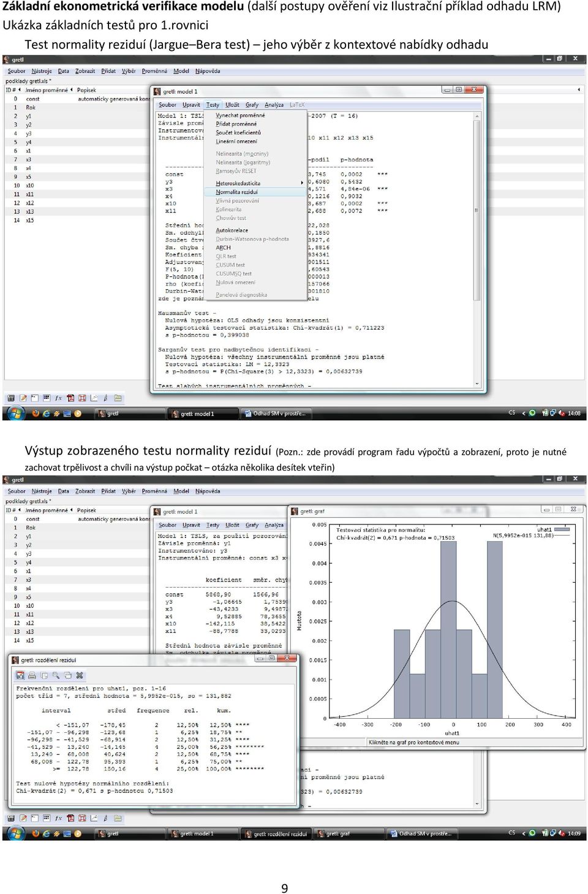Screen dimensions: 588x894
Task: Click scroll-down arrow of first screenshot's model 1 window
Action: [x=477, y=384]
